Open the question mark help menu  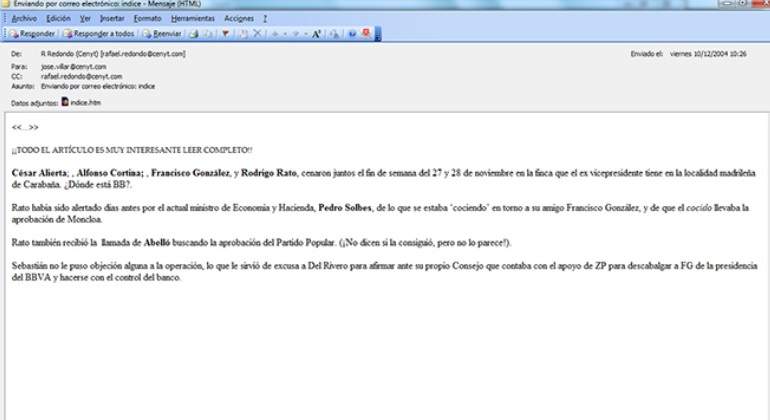point(265,18)
